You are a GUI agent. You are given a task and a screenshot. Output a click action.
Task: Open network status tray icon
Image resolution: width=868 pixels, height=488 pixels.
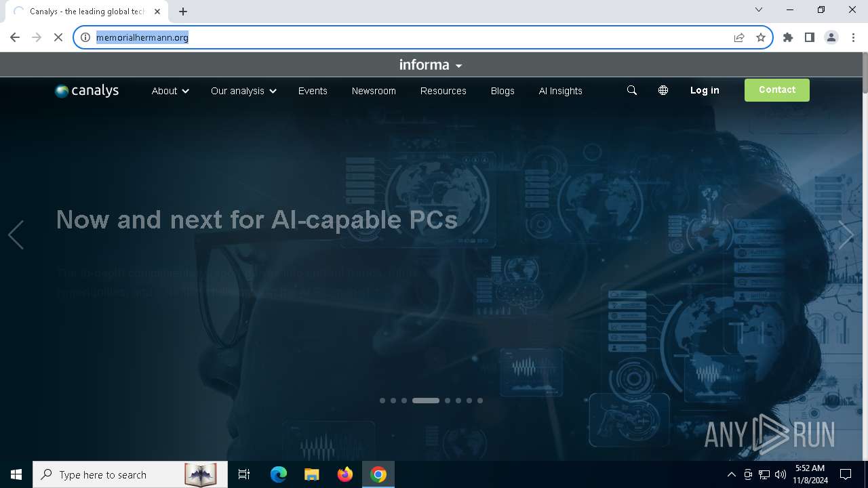[x=764, y=474]
